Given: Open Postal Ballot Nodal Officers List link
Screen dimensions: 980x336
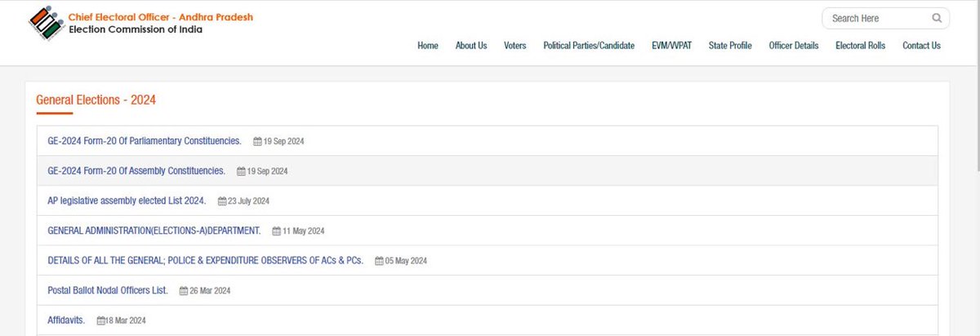Looking at the screenshot, I should coord(108,290).
